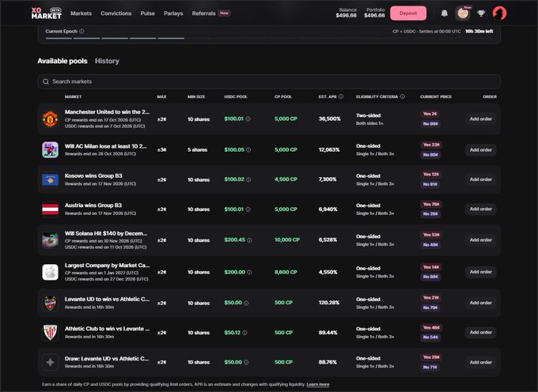Viewport: 538px width, 392px height.
Task: Add order for Athletic Club to win
Action: pyautogui.click(x=481, y=333)
